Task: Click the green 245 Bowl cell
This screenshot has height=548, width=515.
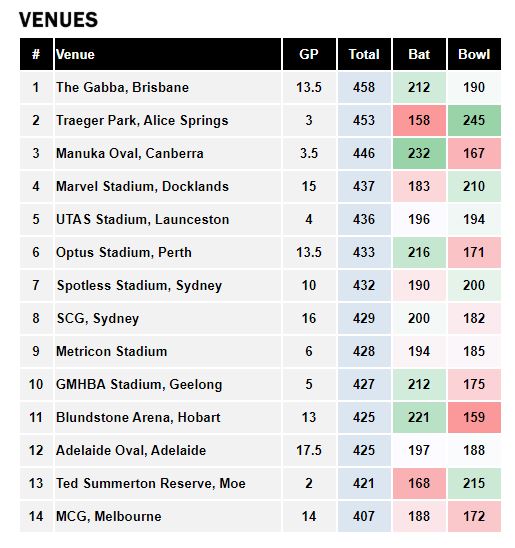Action: [474, 121]
